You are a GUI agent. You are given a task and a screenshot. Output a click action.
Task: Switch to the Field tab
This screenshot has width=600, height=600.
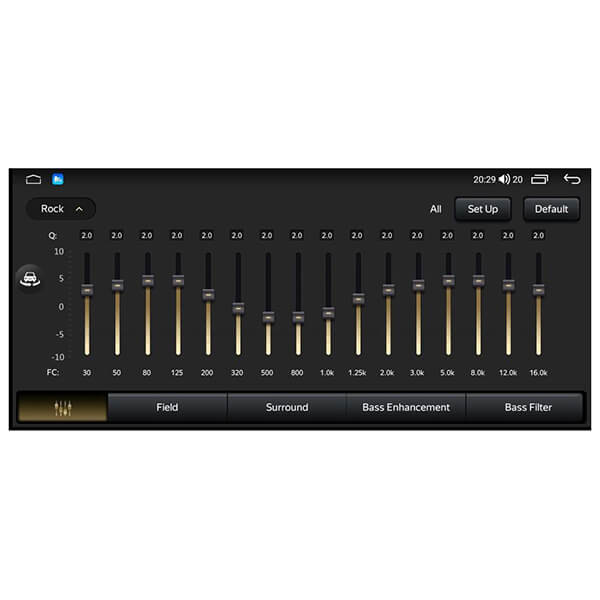[167, 408]
